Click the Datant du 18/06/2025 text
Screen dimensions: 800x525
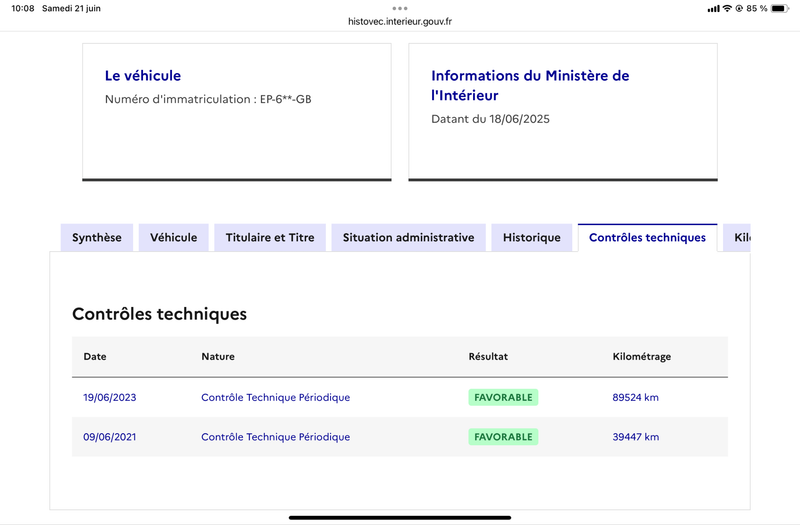coord(490,119)
